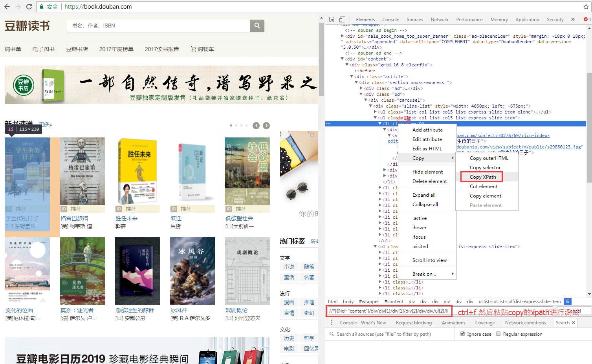Open the Application tab
This screenshot has height=364, width=592.
[x=527, y=20]
